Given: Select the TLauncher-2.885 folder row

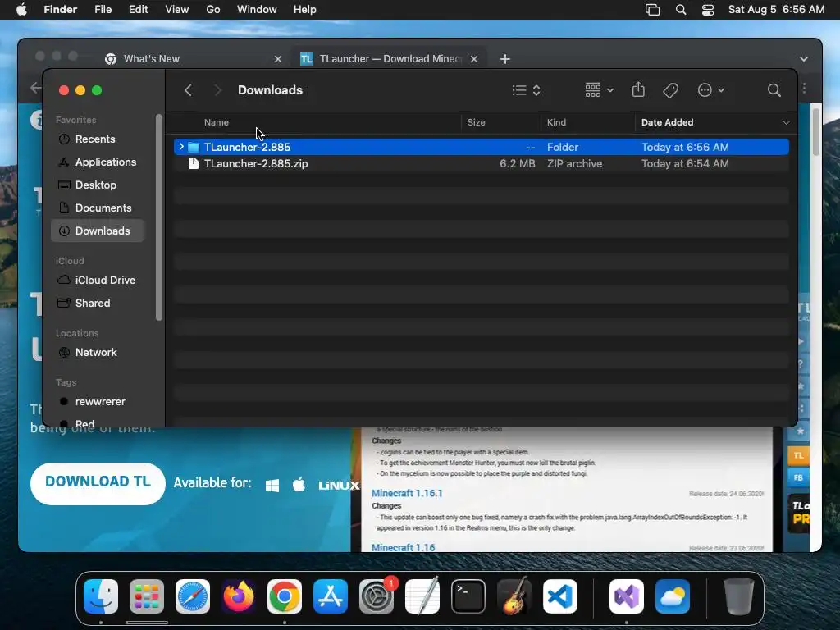Looking at the screenshot, I should 481,147.
